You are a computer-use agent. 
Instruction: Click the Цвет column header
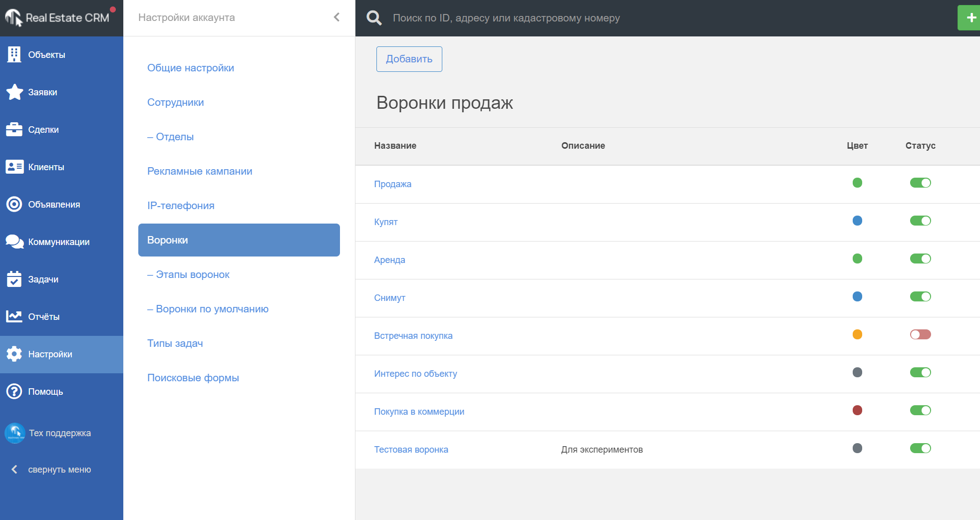click(x=857, y=146)
